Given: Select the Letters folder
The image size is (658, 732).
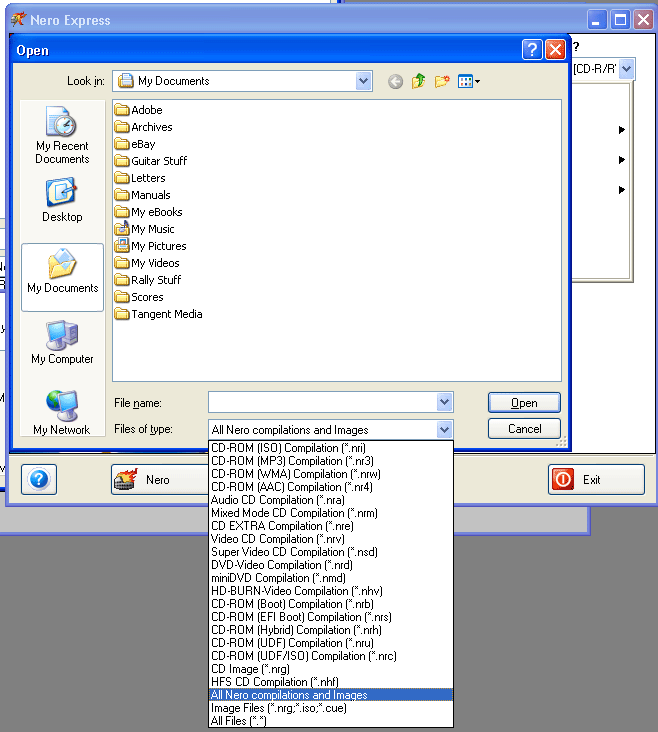Looking at the screenshot, I should (140, 178).
